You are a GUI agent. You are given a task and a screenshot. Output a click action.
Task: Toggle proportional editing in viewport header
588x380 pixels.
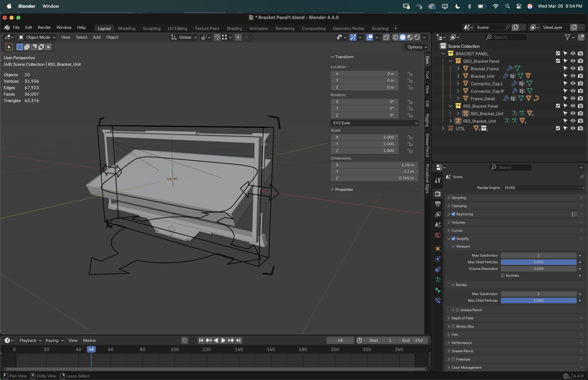[238, 37]
